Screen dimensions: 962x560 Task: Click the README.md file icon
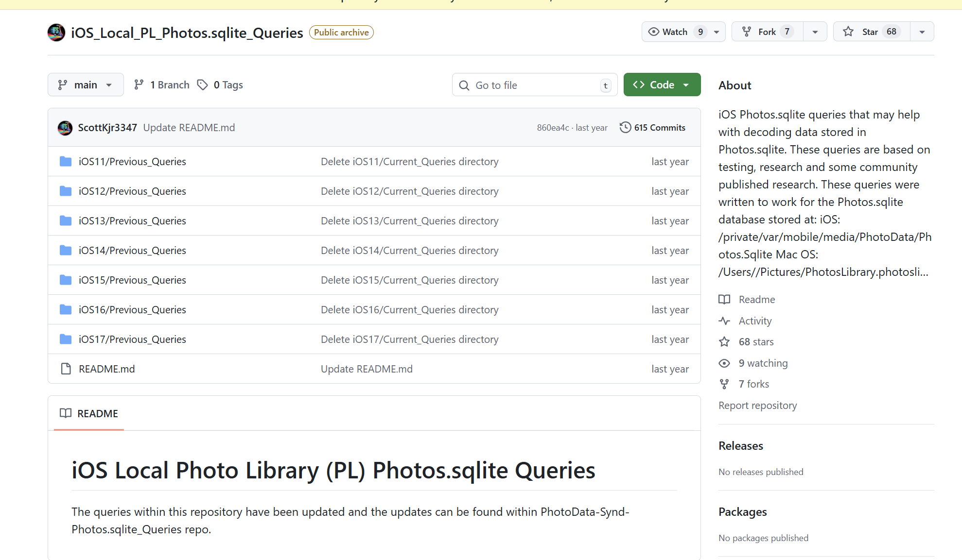coord(66,369)
